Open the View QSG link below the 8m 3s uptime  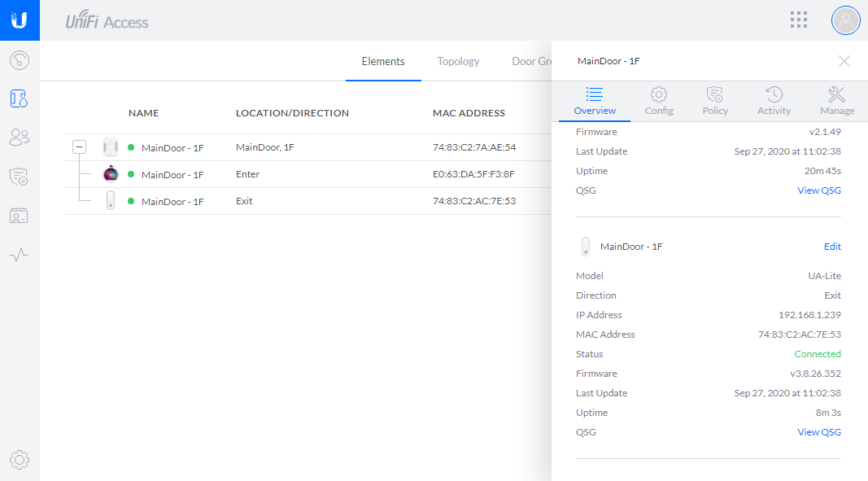point(818,431)
